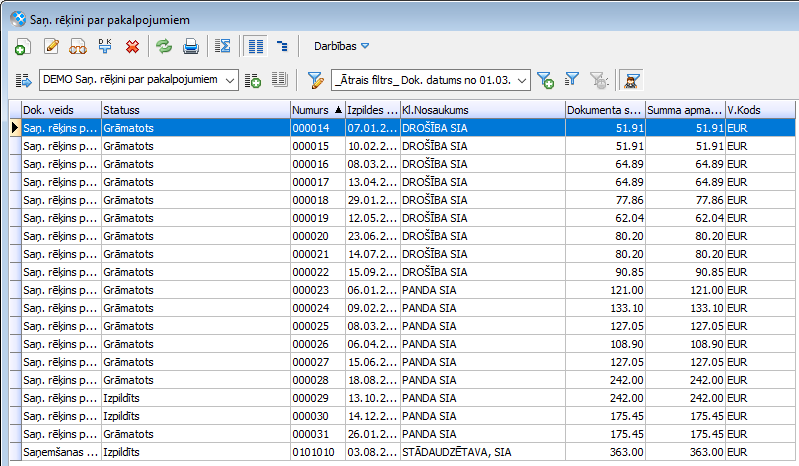Click the add new view icon
The height and width of the screenshot is (466, 799).
(253, 80)
